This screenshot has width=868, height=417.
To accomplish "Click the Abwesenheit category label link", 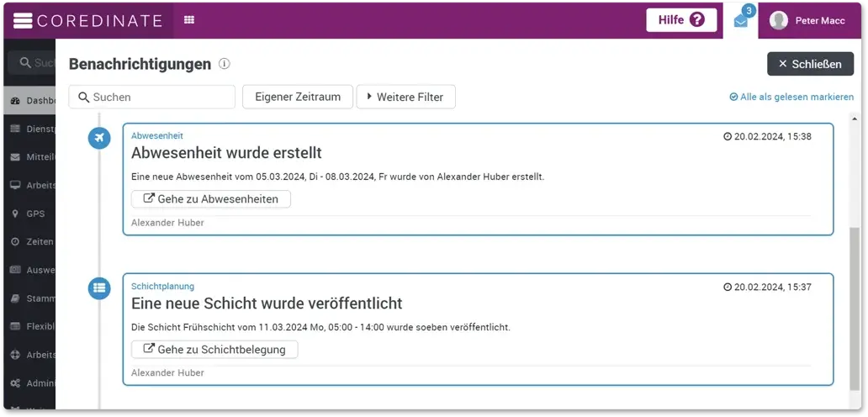I will pyautogui.click(x=157, y=135).
